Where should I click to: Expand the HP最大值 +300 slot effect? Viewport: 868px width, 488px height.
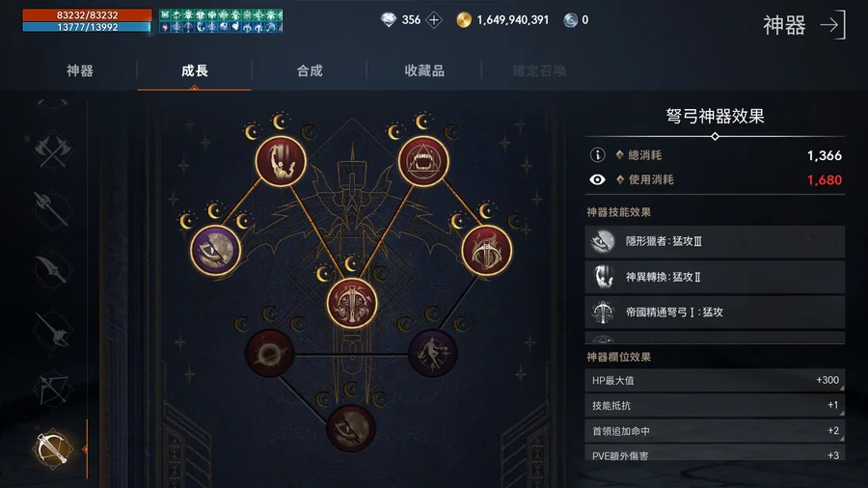tap(715, 380)
